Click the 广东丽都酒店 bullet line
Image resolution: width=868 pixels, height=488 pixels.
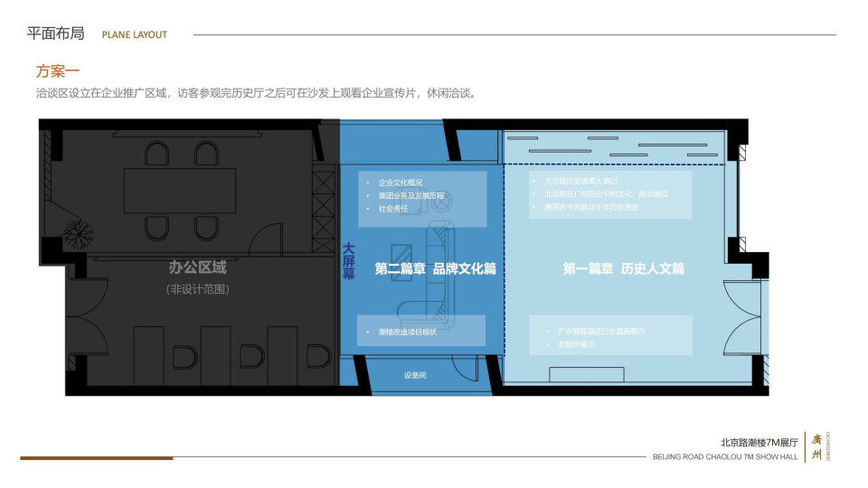[x=601, y=332]
